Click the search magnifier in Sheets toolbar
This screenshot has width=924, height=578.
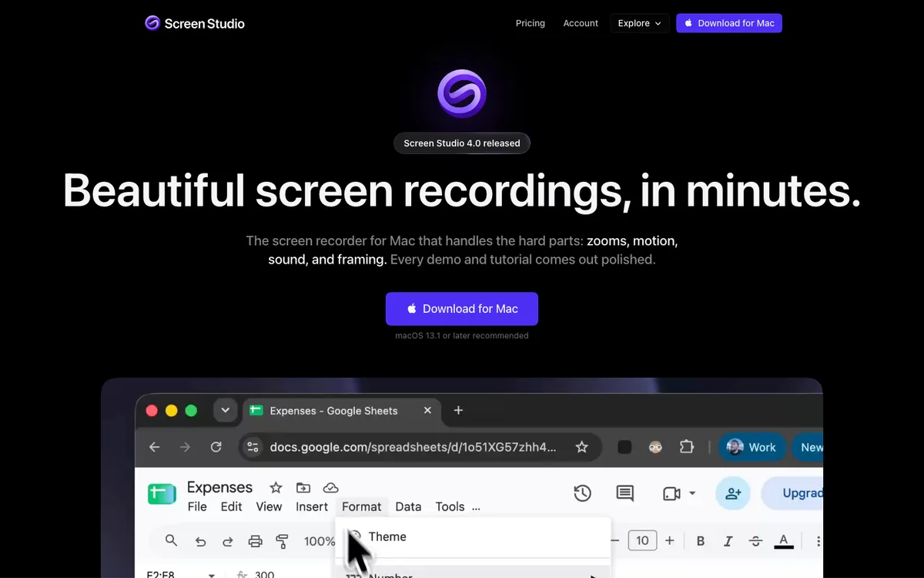coord(171,541)
